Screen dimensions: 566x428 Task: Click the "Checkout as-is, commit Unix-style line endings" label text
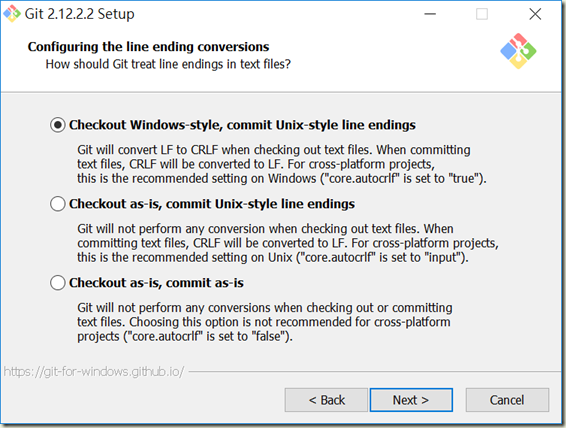coord(212,204)
